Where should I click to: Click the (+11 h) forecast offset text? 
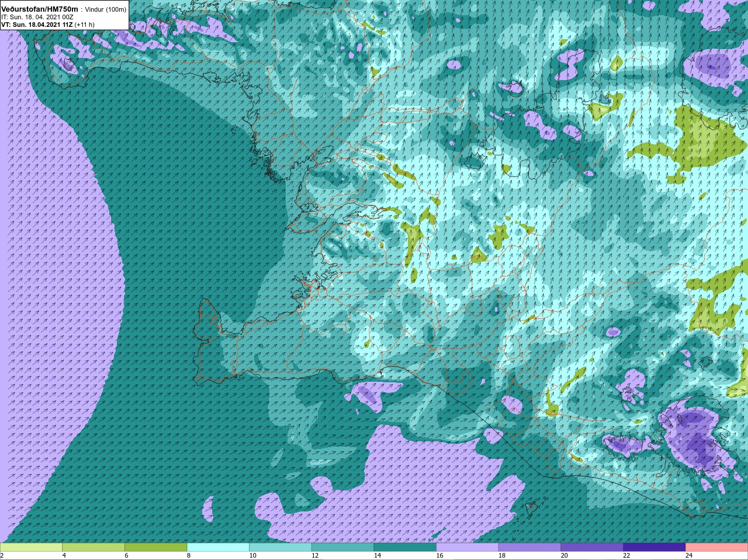pyautogui.click(x=85, y=25)
